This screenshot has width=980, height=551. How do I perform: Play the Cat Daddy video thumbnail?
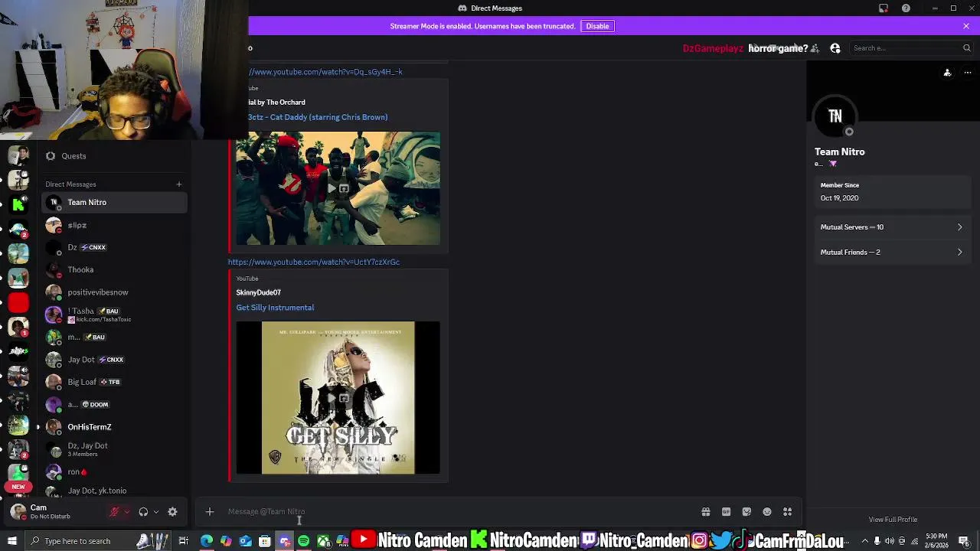(x=338, y=188)
